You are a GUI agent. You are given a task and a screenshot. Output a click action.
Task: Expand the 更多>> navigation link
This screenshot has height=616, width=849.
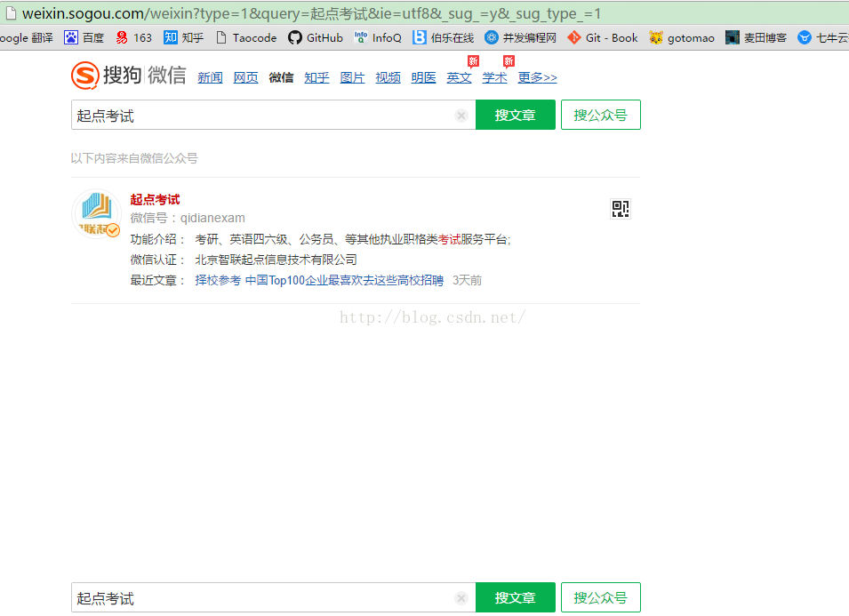(537, 78)
